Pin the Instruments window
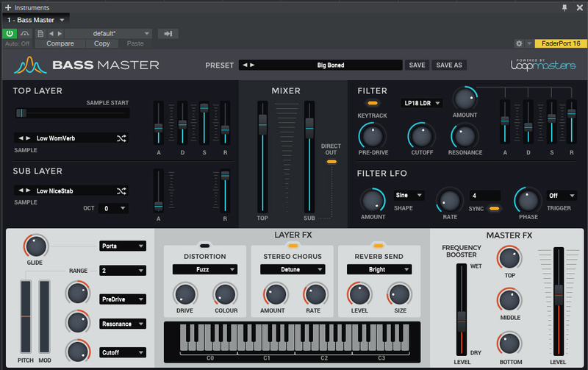This screenshot has width=588, height=370. (564, 7)
